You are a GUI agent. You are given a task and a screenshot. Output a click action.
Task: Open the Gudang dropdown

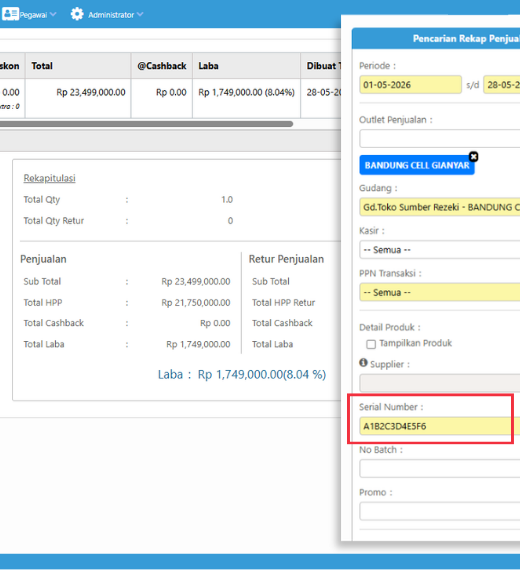click(x=440, y=207)
